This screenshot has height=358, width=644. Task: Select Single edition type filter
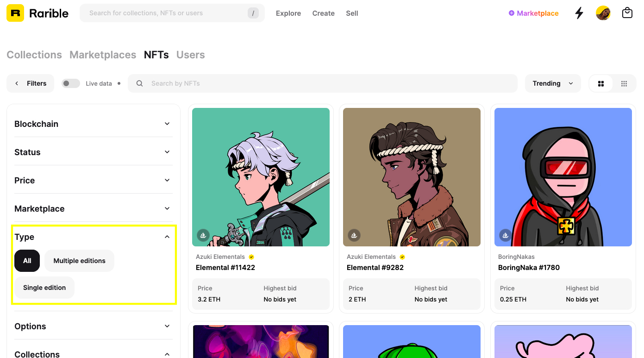44,288
